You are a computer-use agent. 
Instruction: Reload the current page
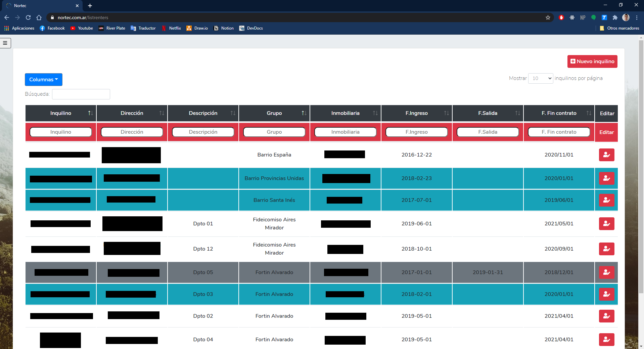(28, 17)
